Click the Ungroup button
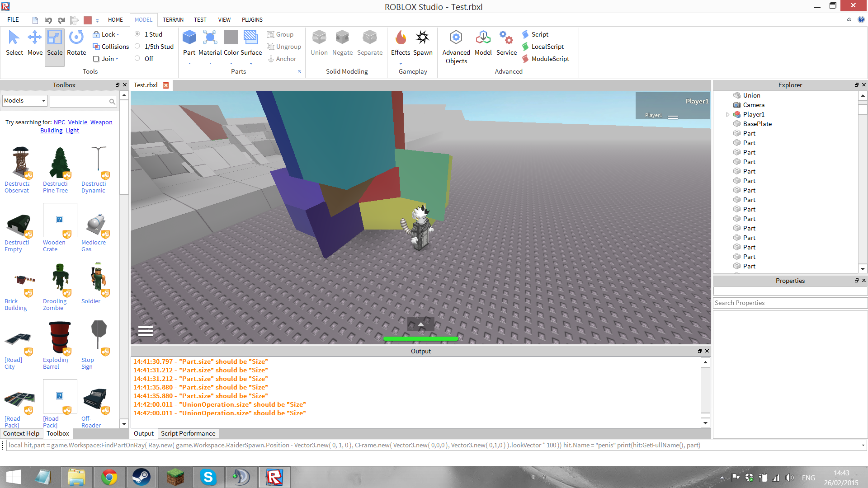 [x=284, y=47]
